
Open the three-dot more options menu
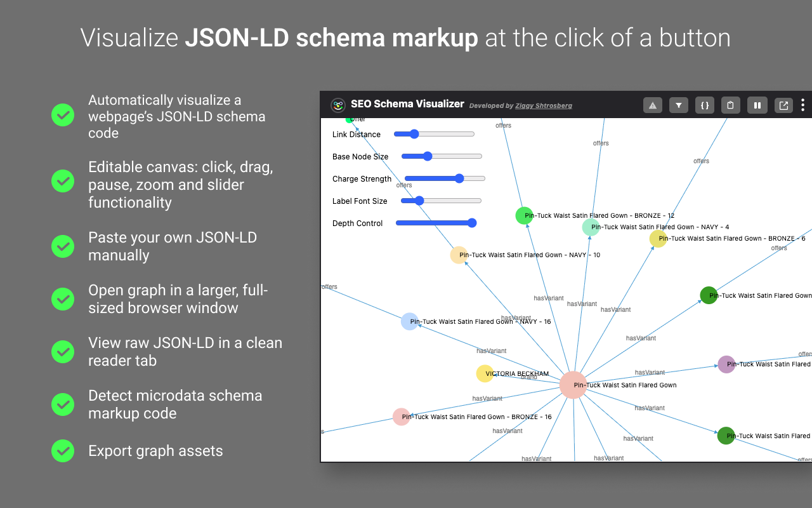point(803,105)
